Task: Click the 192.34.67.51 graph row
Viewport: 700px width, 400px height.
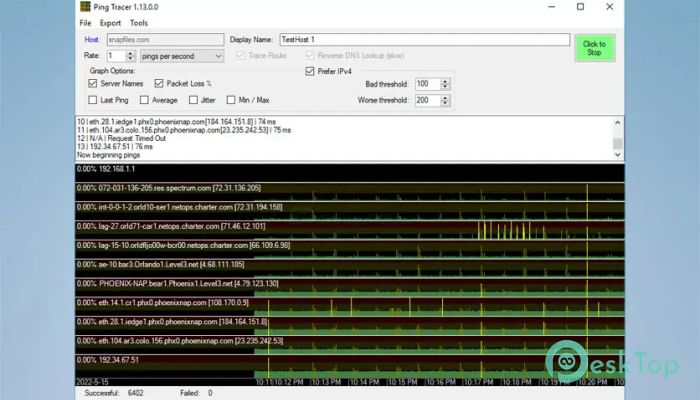Action: point(350,366)
